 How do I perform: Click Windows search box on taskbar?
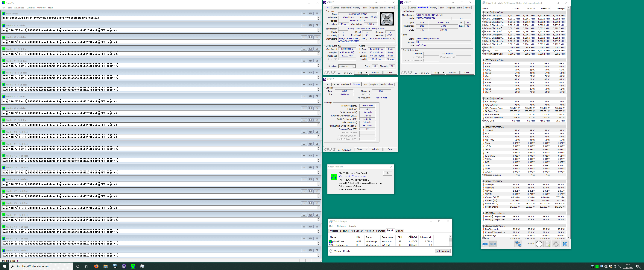pos(41,266)
